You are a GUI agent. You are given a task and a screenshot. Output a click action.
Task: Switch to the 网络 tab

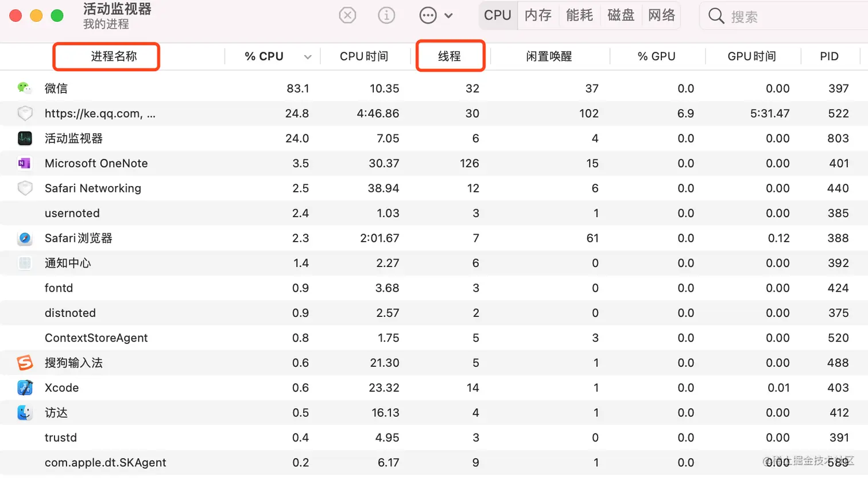(x=661, y=15)
